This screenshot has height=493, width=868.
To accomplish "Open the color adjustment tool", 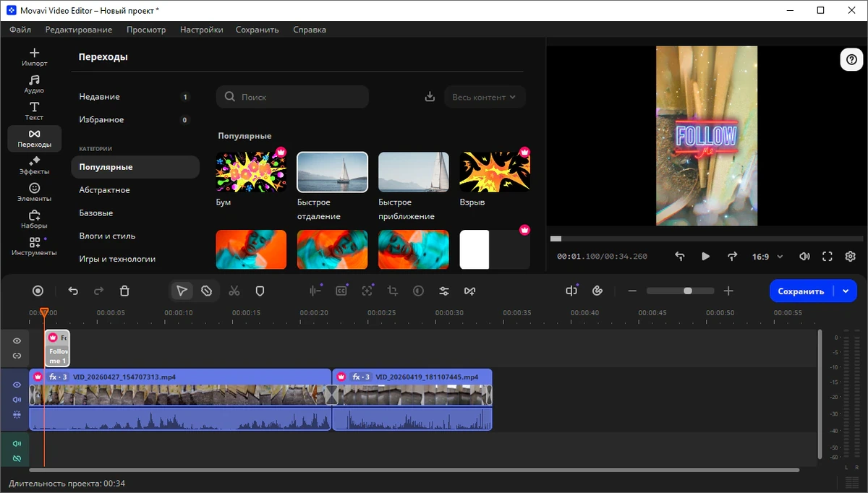I will 418,291.
